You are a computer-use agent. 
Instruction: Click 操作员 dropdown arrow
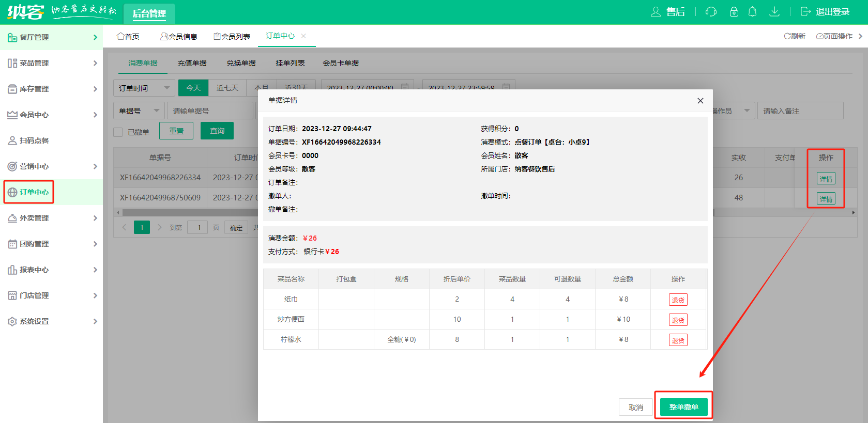point(747,111)
